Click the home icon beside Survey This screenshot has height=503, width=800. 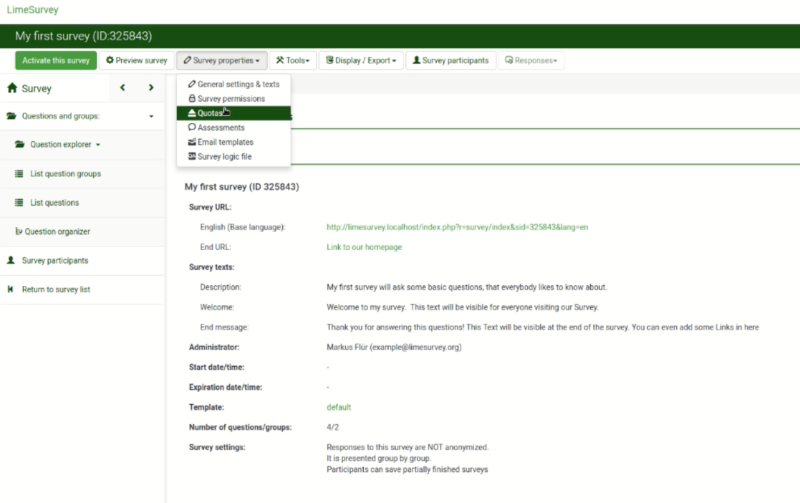coord(12,88)
